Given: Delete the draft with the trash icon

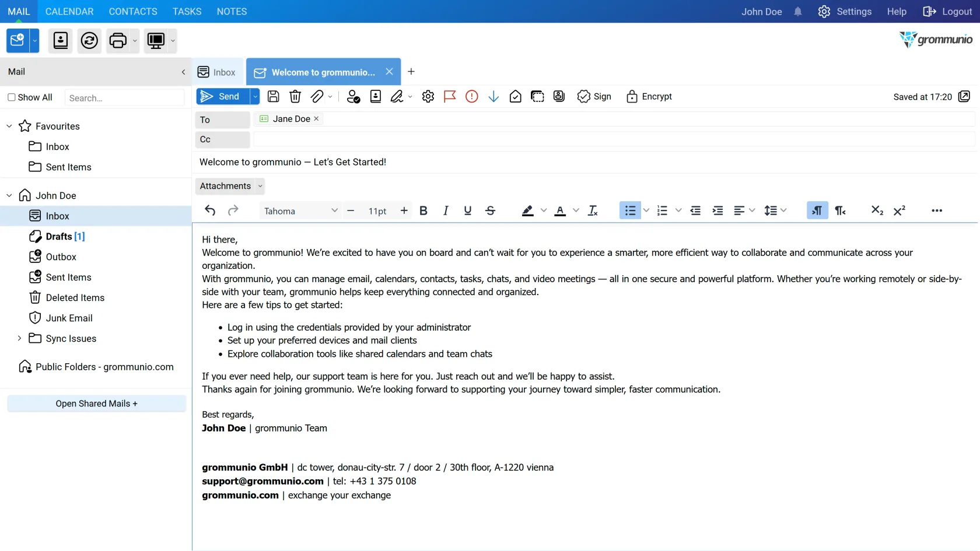Looking at the screenshot, I should pyautogui.click(x=295, y=97).
